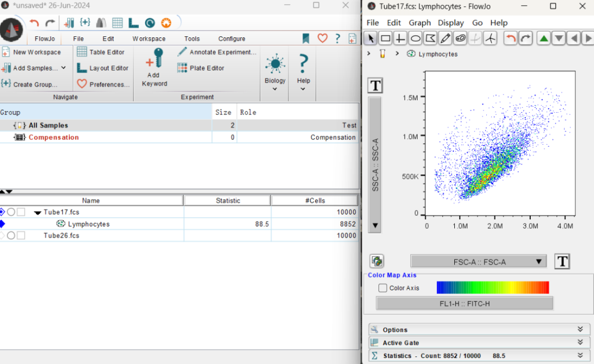This screenshot has height=364, width=594.
Task: Collapse the Tube17.fcs tree node
Action: click(37, 212)
